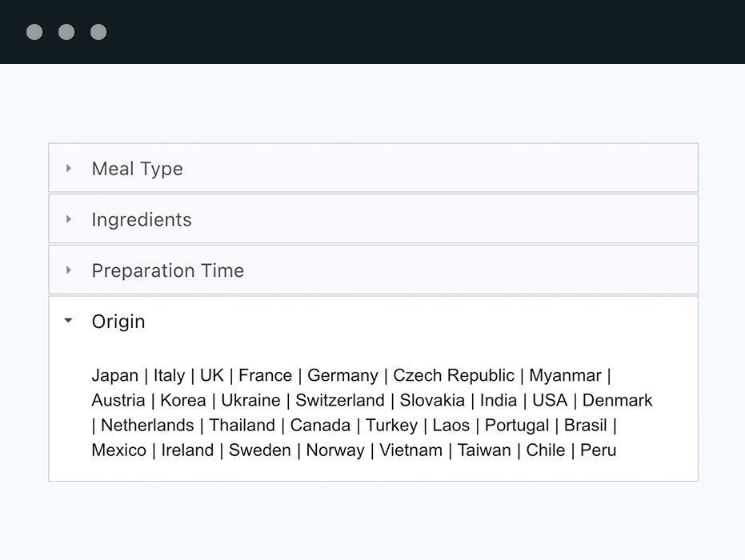Choose Netherlands from the Origin list
This screenshot has height=560, width=745.
coord(147,426)
